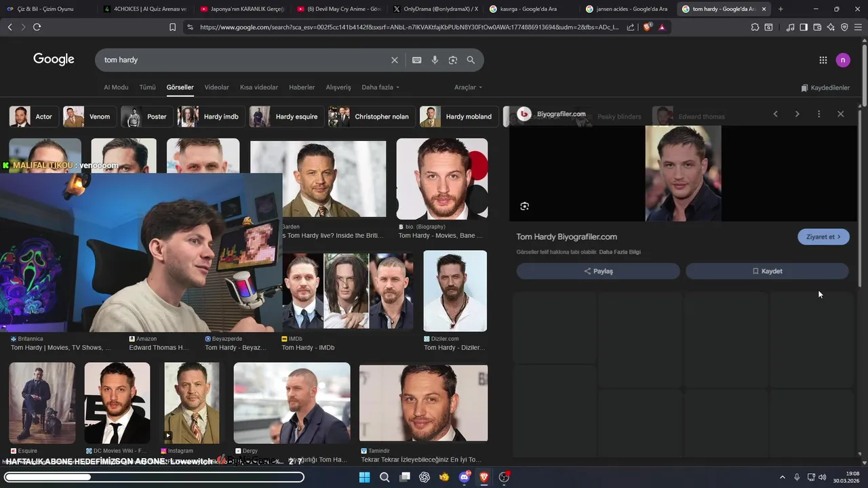Image resolution: width=868 pixels, height=488 pixels.
Task: Open the browser extensions puzzle icon
Action: pos(755,27)
